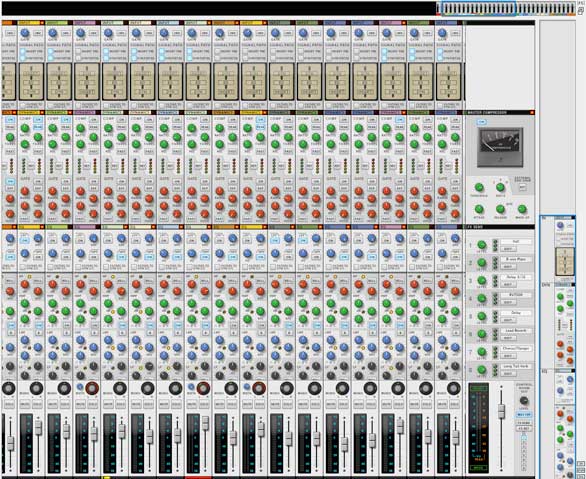Toggle compressor ON on leftmost yellow channel
This screenshot has width=586, height=479.
[38, 120]
